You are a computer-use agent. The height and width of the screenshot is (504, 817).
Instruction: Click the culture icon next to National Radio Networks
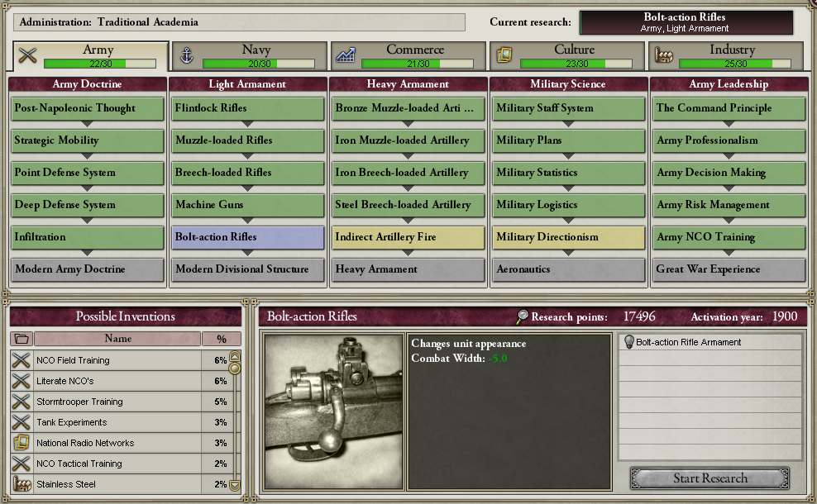[x=21, y=443]
